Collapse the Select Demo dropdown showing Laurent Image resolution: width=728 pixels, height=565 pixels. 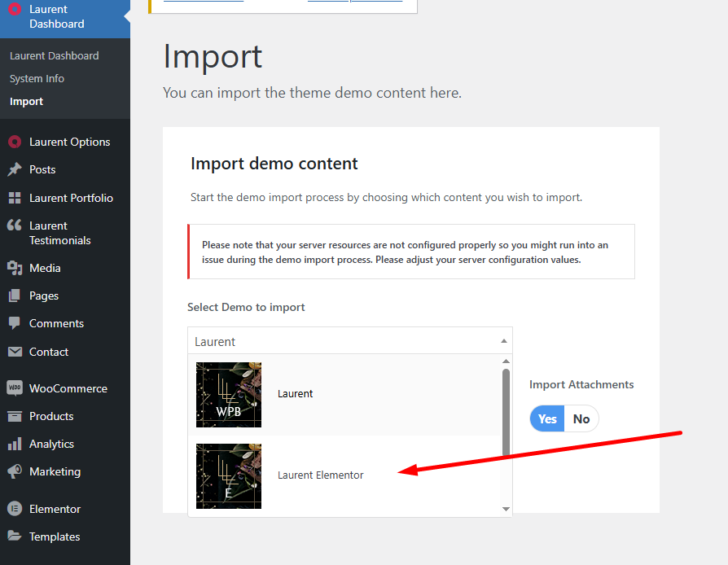pyautogui.click(x=350, y=341)
